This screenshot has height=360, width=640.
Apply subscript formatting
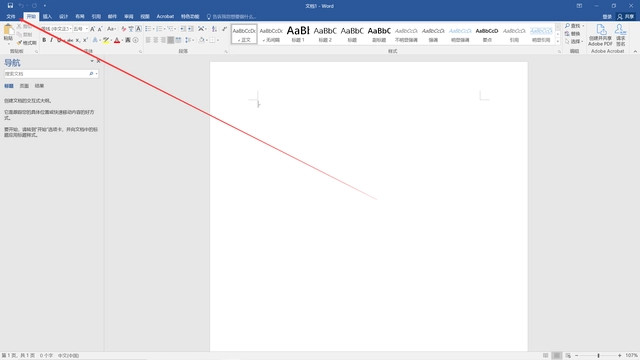pyautogui.click(x=78, y=40)
